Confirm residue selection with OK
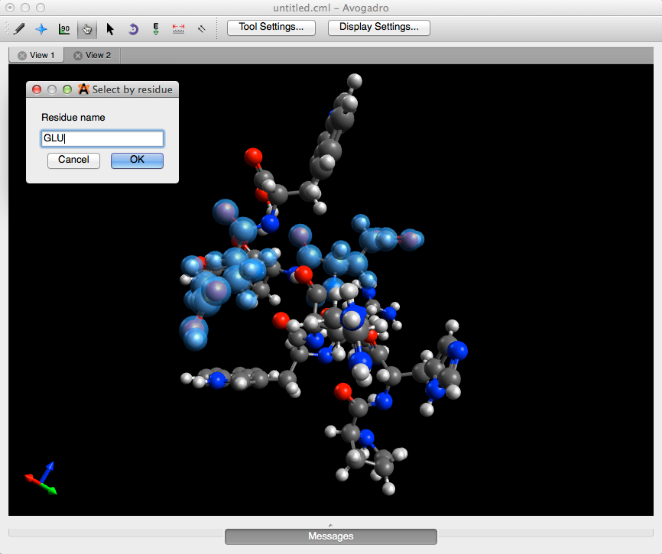Image resolution: width=662 pixels, height=554 pixels. [137, 160]
